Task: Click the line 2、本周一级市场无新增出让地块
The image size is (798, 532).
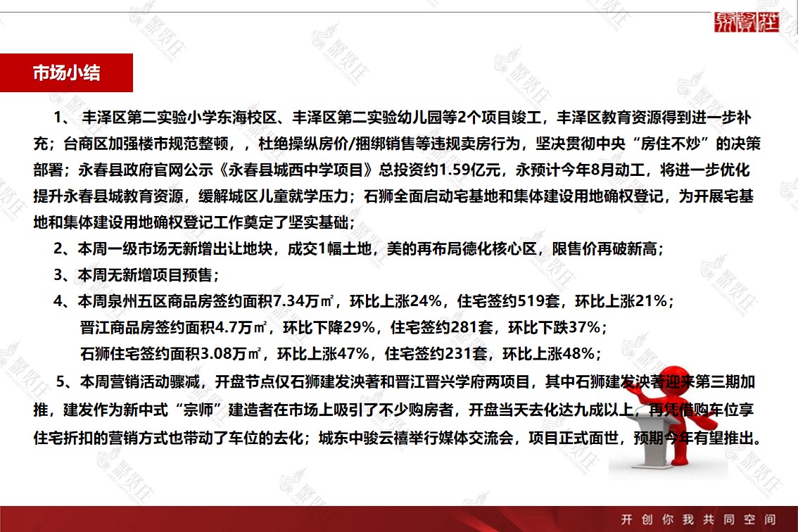Action: click(358, 249)
